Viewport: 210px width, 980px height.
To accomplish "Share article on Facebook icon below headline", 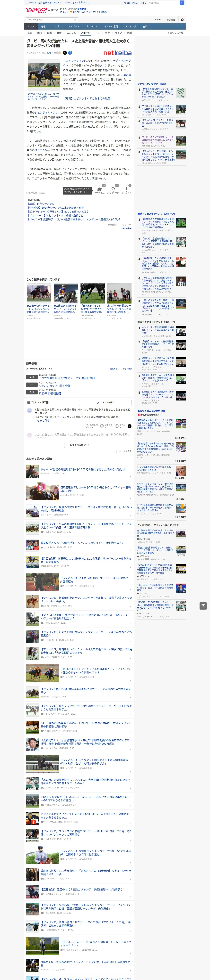I will [x=70, y=53].
